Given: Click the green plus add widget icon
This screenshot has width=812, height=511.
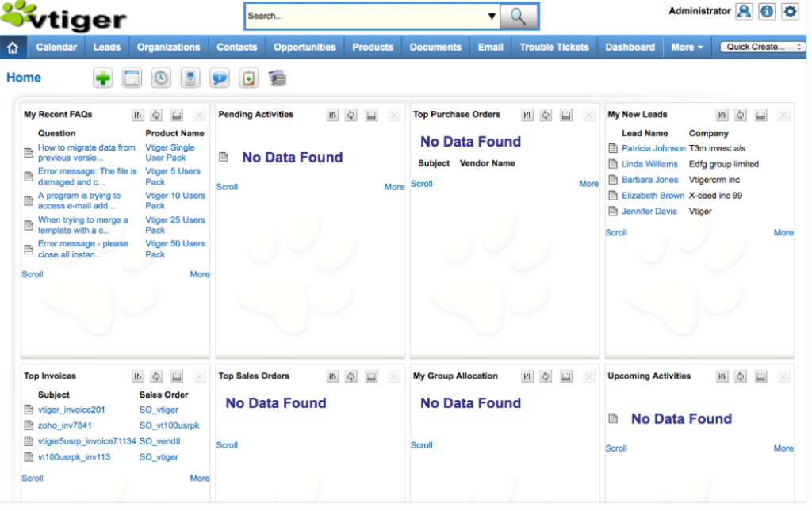Looking at the screenshot, I should pyautogui.click(x=103, y=78).
